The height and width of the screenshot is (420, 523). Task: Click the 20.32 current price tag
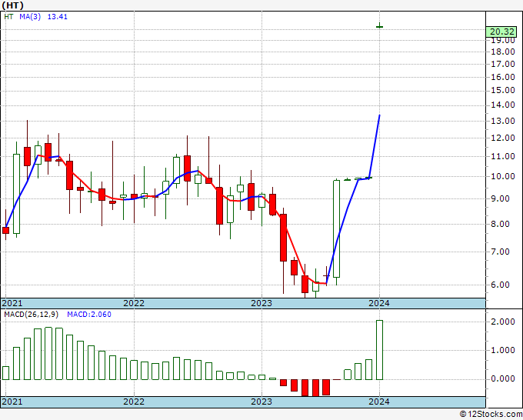coord(502,32)
